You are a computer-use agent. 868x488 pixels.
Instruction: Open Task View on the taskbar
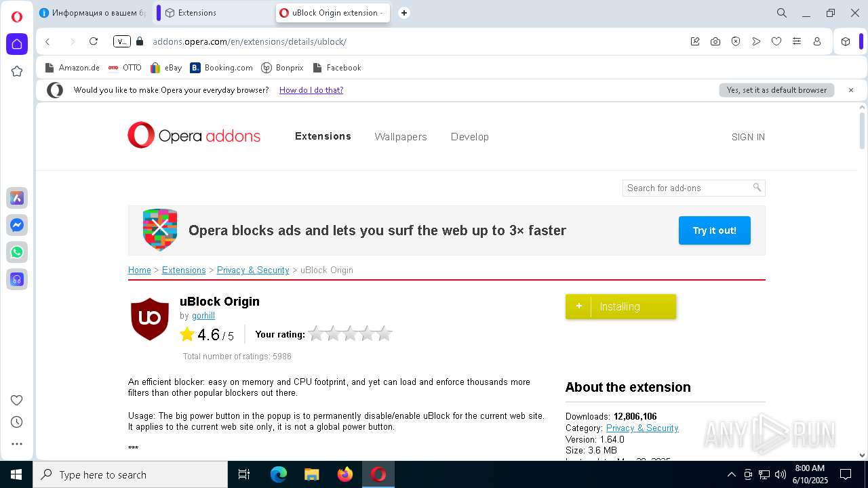click(244, 474)
